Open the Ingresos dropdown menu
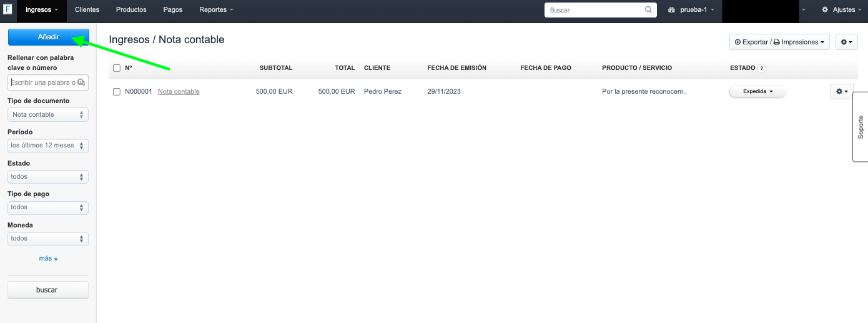The height and width of the screenshot is (323, 868). (42, 10)
